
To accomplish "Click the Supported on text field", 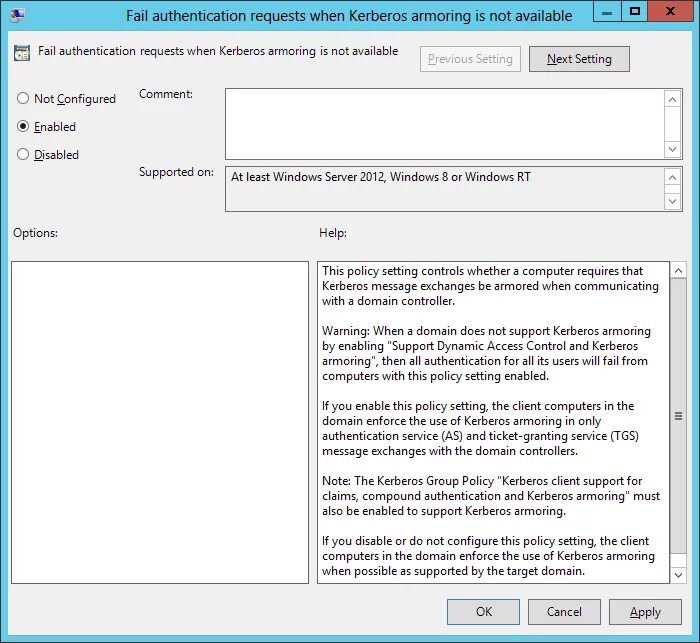I will point(445,189).
